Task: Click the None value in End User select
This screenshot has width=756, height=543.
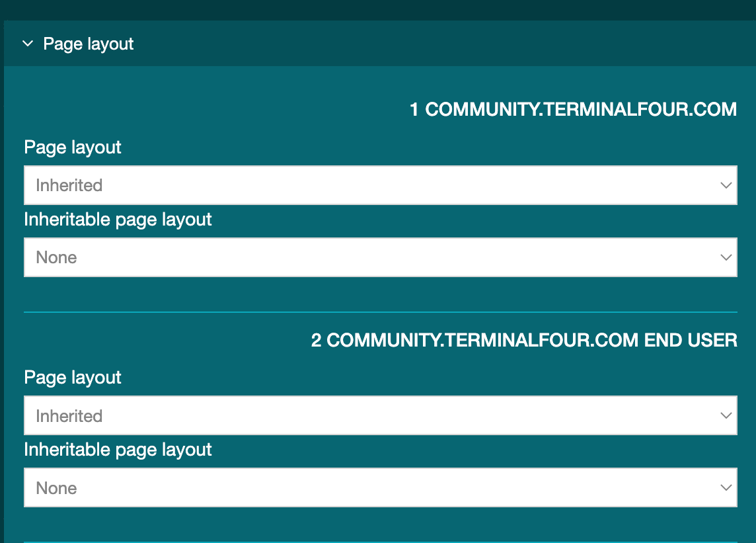Action: 57,488
